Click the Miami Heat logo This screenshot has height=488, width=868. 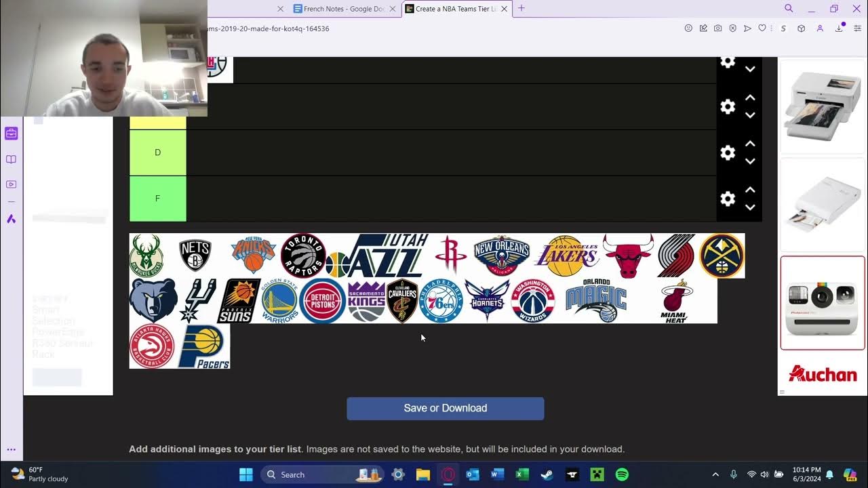click(676, 300)
